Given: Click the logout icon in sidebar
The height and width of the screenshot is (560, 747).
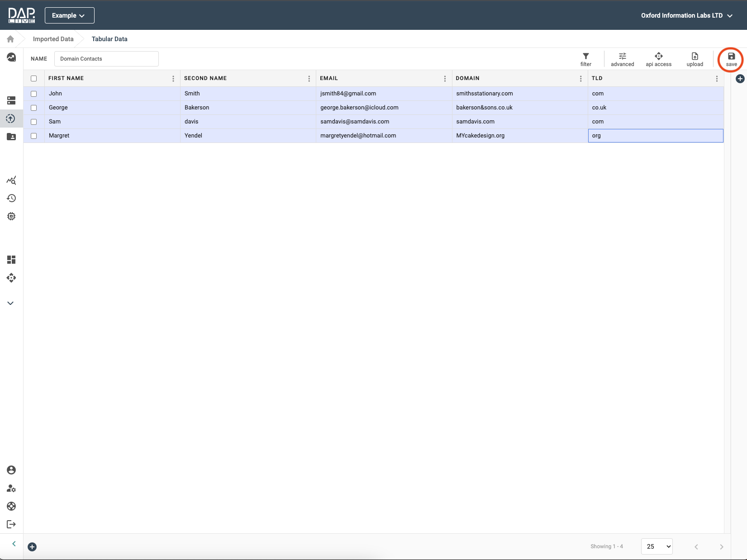Looking at the screenshot, I should 11,524.
